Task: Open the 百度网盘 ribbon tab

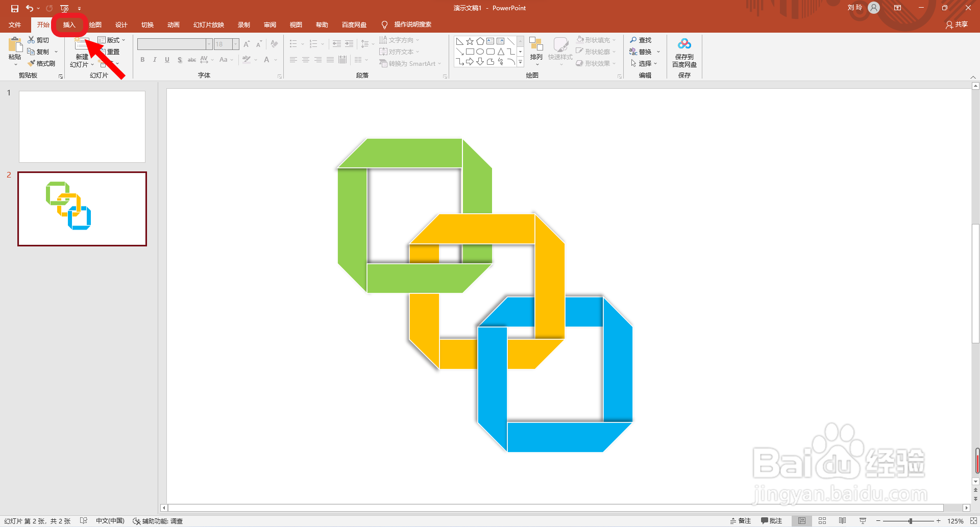Action: (x=354, y=24)
